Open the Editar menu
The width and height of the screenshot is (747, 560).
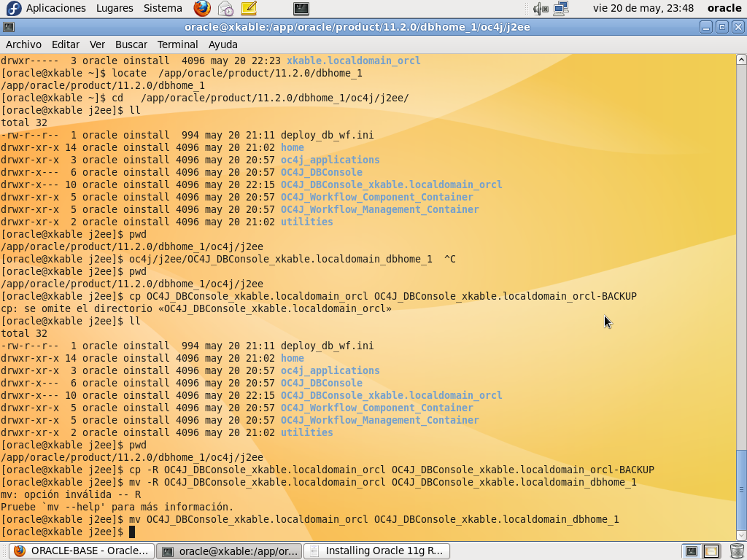pos(65,44)
